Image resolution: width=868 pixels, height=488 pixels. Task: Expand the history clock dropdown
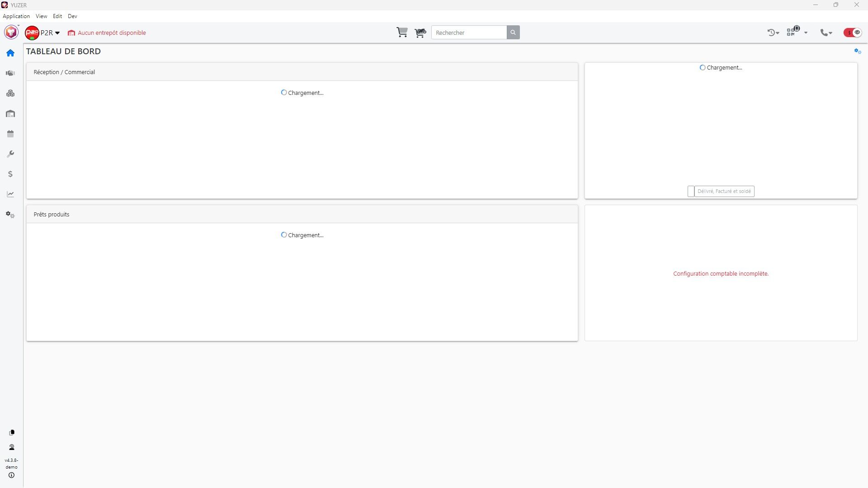773,33
